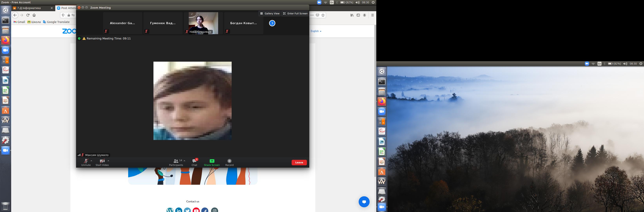Expand video options arrow beside Start Video
The image size is (644, 212).
108,161
